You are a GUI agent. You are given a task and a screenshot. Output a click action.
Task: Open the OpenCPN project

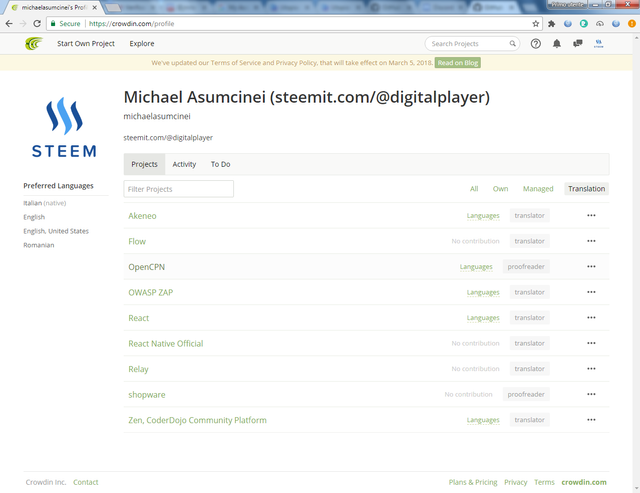(147, 267)
